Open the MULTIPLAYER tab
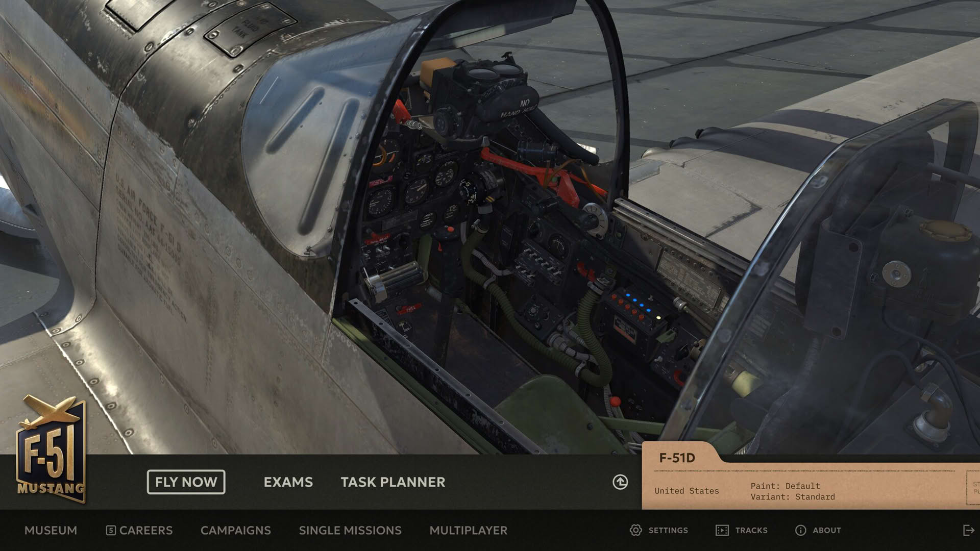Screen dimensions: 980x551 click(x=468, y=531)
